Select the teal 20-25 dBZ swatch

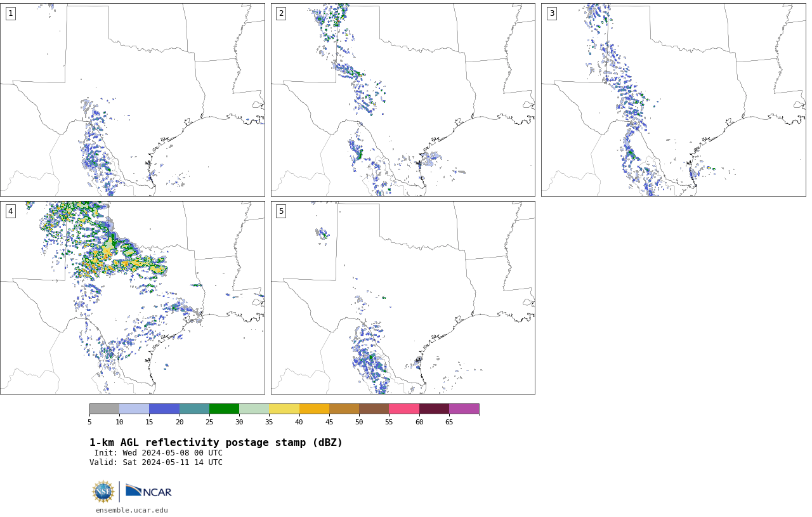click(194, 409)
